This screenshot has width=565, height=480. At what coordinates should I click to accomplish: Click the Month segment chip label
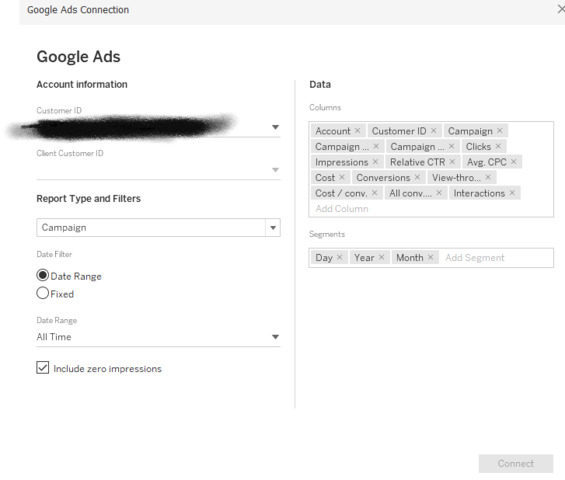coord(410,258)
